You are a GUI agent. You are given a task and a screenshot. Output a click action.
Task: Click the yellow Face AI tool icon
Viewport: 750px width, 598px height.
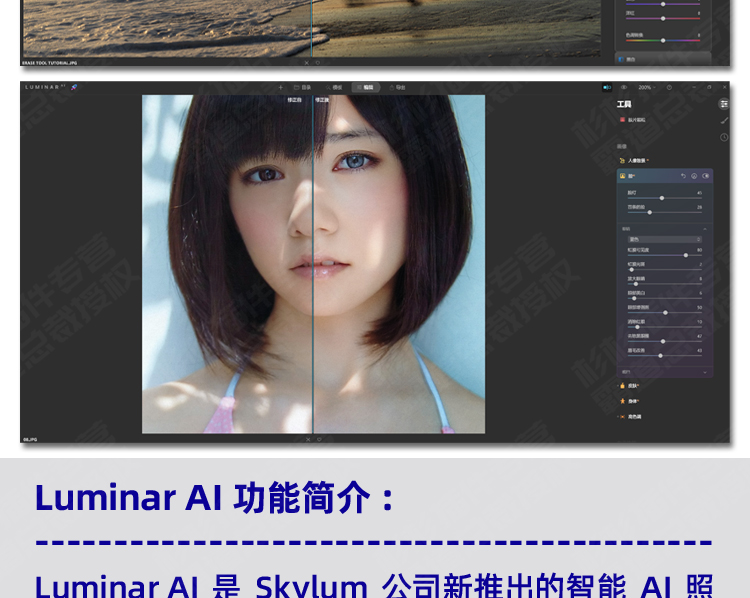[622, 176]
